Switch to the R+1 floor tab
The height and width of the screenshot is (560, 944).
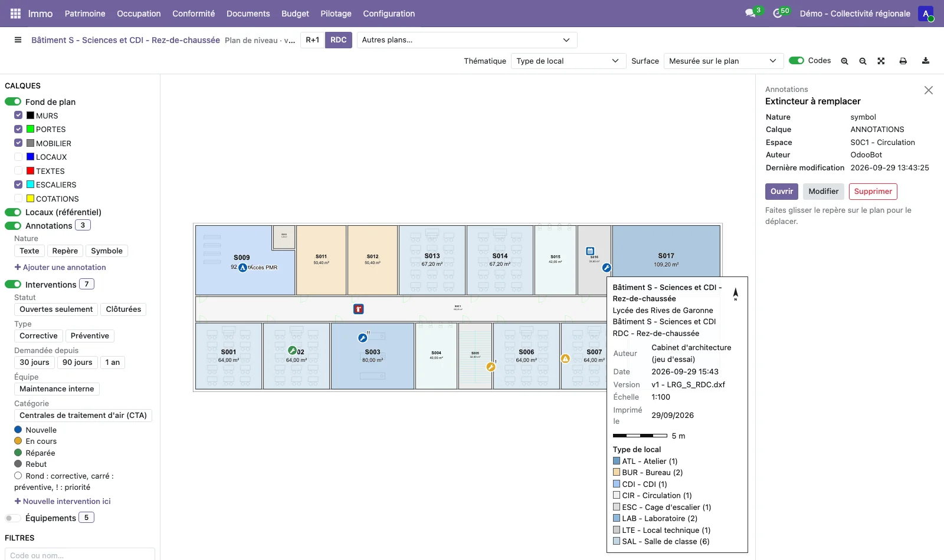tap(313, 40)
